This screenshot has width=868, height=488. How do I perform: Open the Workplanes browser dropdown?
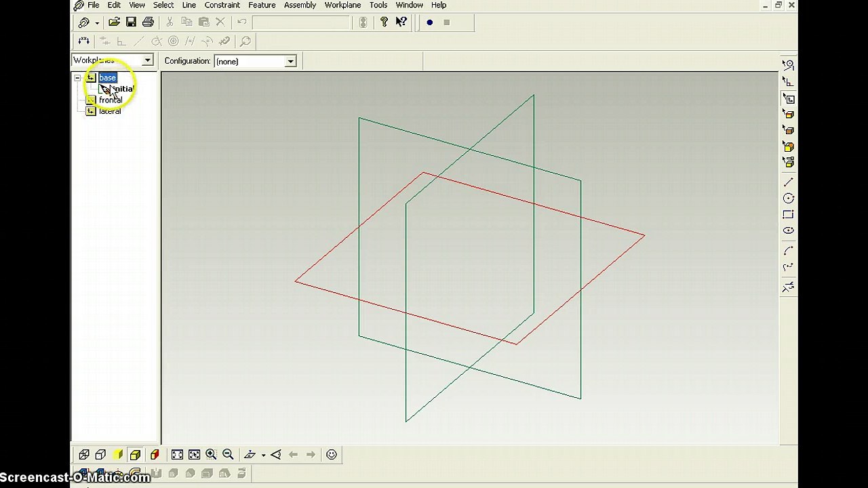point(147,60)
